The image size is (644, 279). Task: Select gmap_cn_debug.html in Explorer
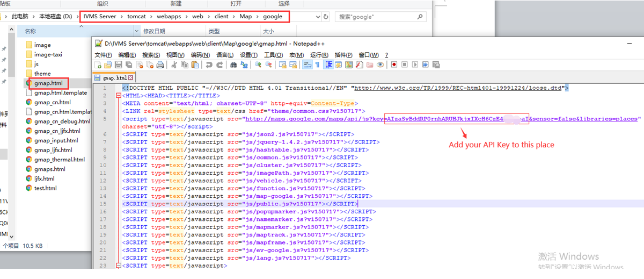[61, 121]
